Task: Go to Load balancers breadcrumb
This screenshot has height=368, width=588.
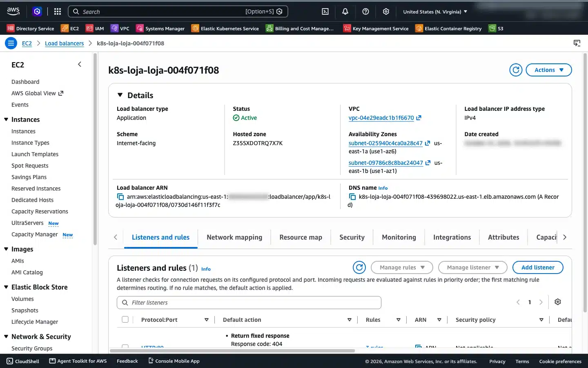Action: pos(64,43)
